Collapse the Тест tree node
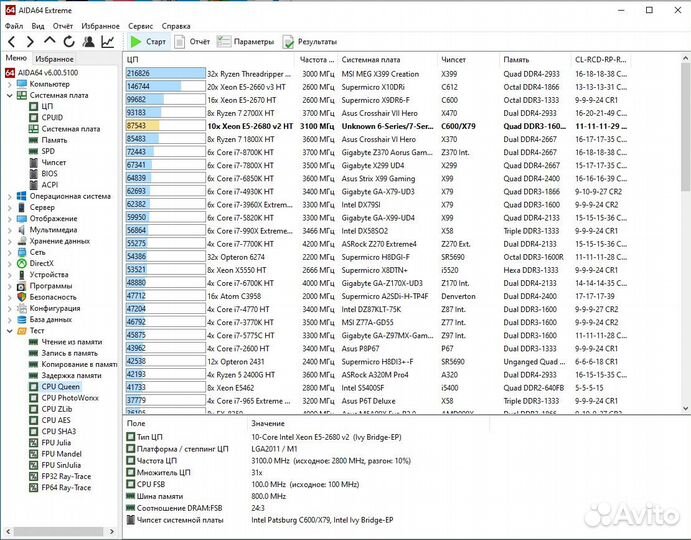Viewport: 691px width, 540px height. point(9,330)
